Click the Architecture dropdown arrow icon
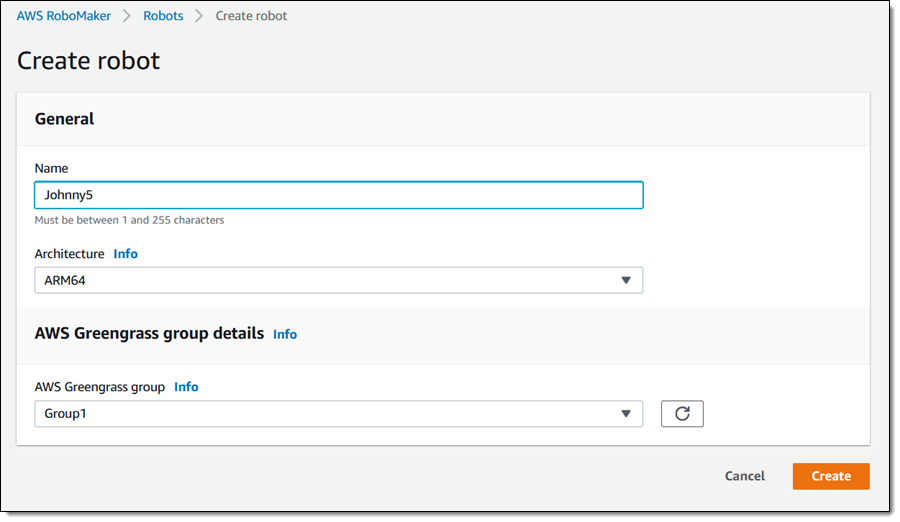The image size is (900, 522). [x=626, y=281]
